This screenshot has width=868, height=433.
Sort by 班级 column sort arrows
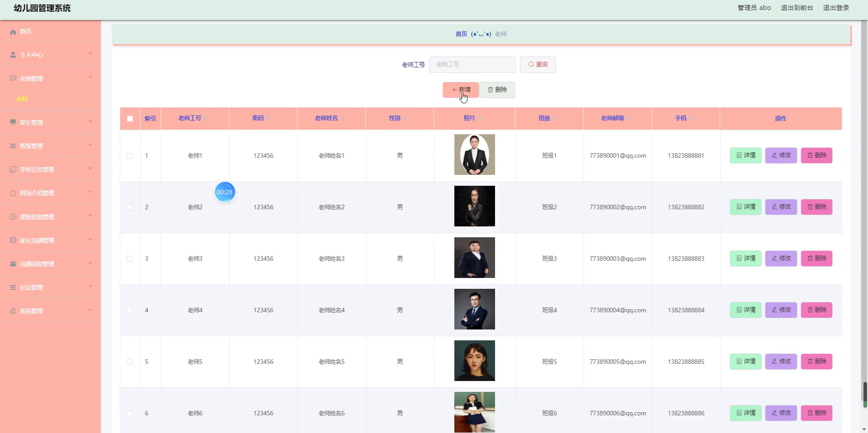coord(555,118)
